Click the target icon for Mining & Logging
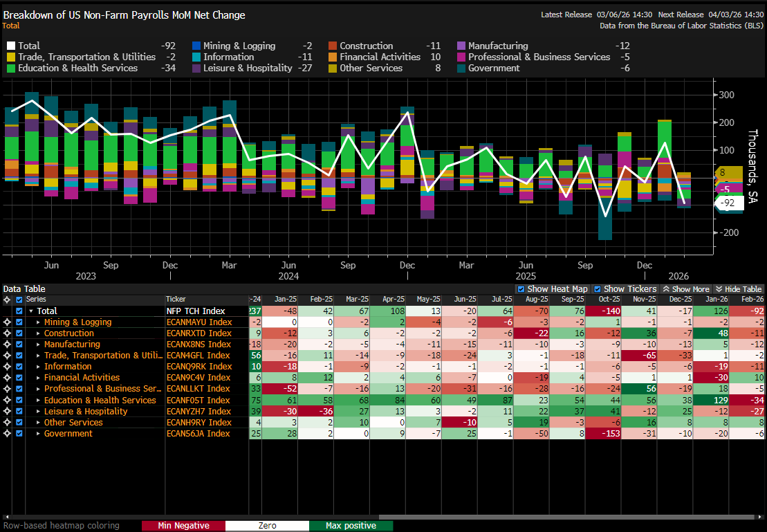This screenshot has height=532, width=767. pos(7,322)
